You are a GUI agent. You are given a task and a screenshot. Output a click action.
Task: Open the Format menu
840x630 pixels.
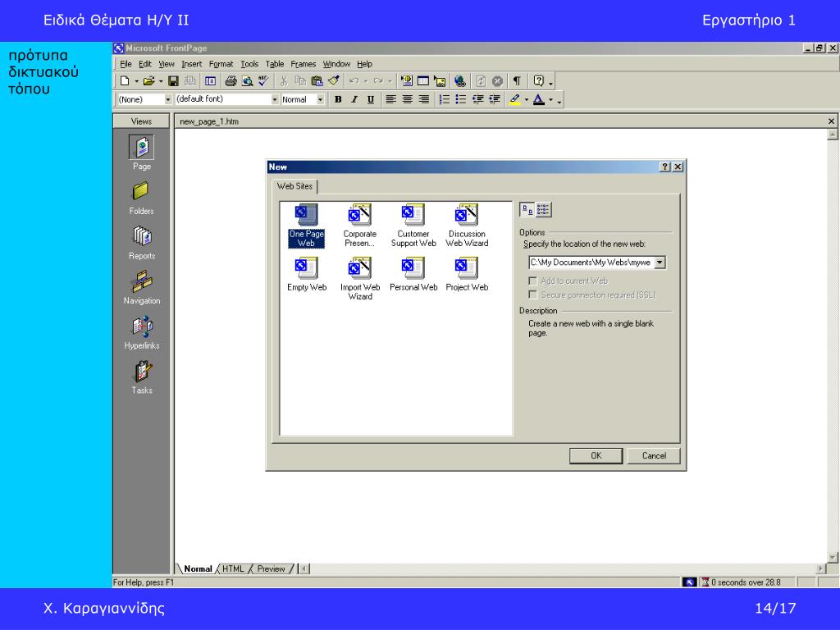[221, 64]
